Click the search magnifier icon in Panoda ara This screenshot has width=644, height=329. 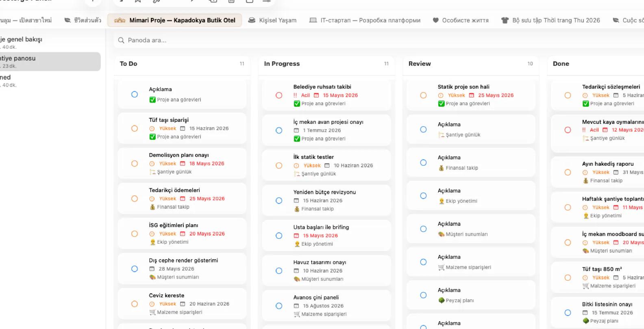pos(121,40)
